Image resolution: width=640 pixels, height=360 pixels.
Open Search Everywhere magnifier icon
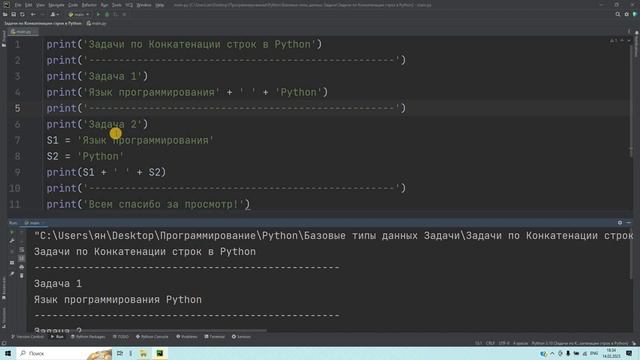coord(618,14)
